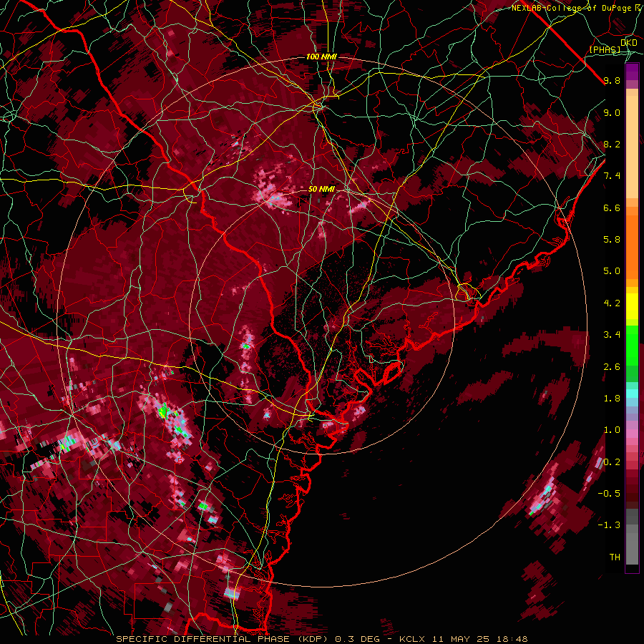The height and width of the screenshot is (644, 644).
Task: Select the 9.0 value on color scale
Action: (612, 112)
